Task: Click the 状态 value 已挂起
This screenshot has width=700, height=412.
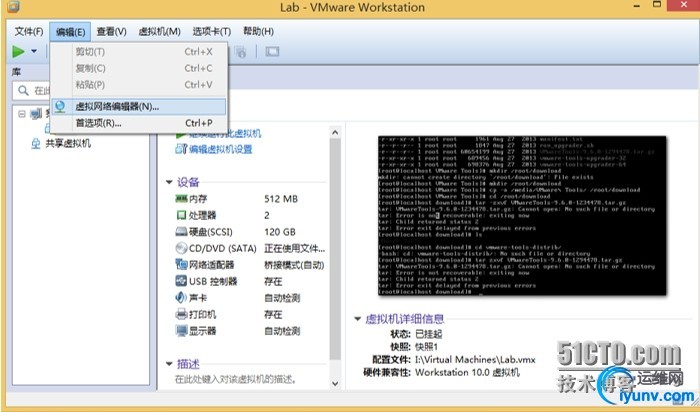Action: coord(429,334)
